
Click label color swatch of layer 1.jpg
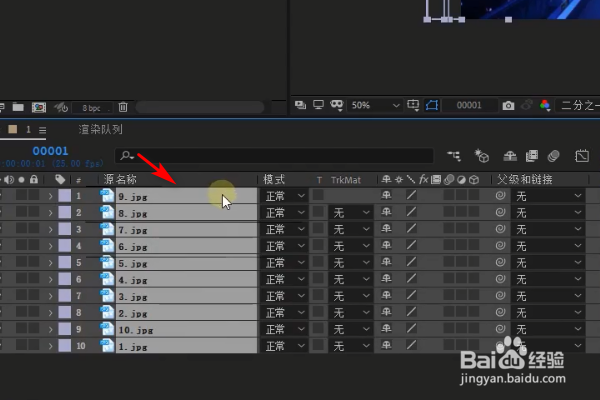click(x=64, y=346)
